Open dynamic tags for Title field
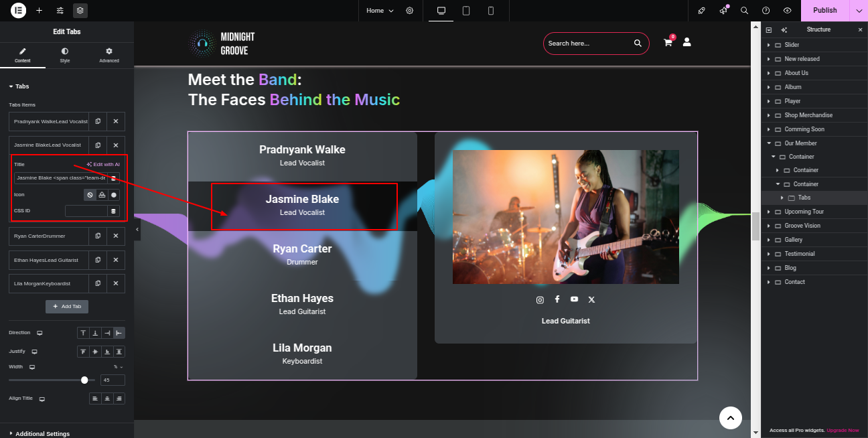 (114, 178)
